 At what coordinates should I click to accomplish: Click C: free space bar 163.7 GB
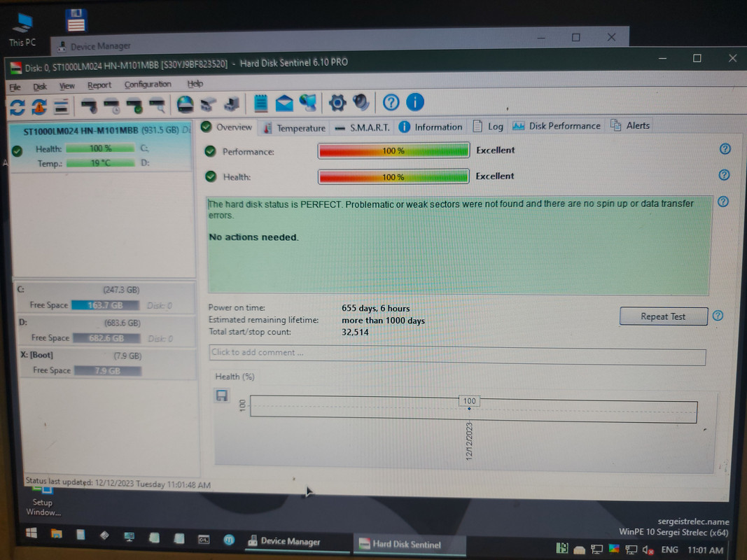click(105, 305)
